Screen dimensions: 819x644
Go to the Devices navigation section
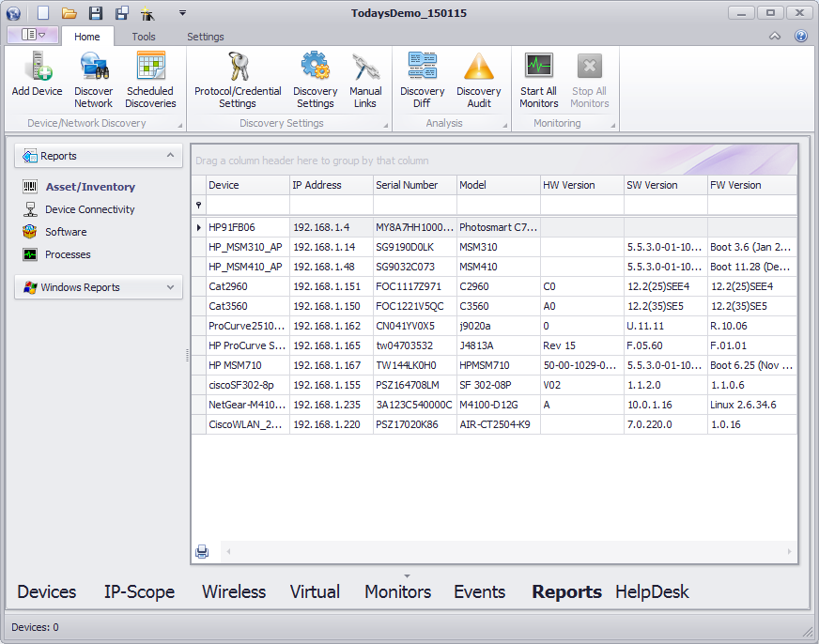point(46,591)
